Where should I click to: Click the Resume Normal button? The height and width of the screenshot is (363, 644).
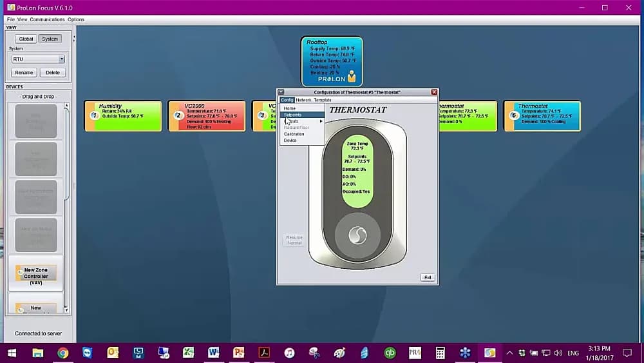(x=294, y=240)
